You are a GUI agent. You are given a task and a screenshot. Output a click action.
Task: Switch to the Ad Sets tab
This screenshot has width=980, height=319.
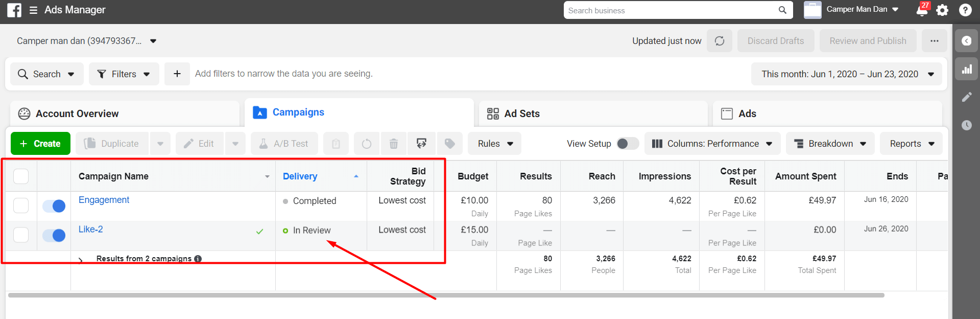[x=593, y=113]
